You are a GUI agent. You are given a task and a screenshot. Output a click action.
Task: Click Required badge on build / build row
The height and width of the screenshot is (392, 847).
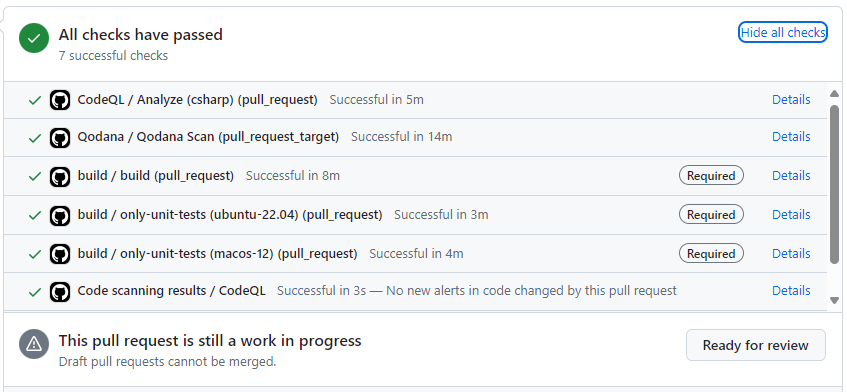click(711, 175)
